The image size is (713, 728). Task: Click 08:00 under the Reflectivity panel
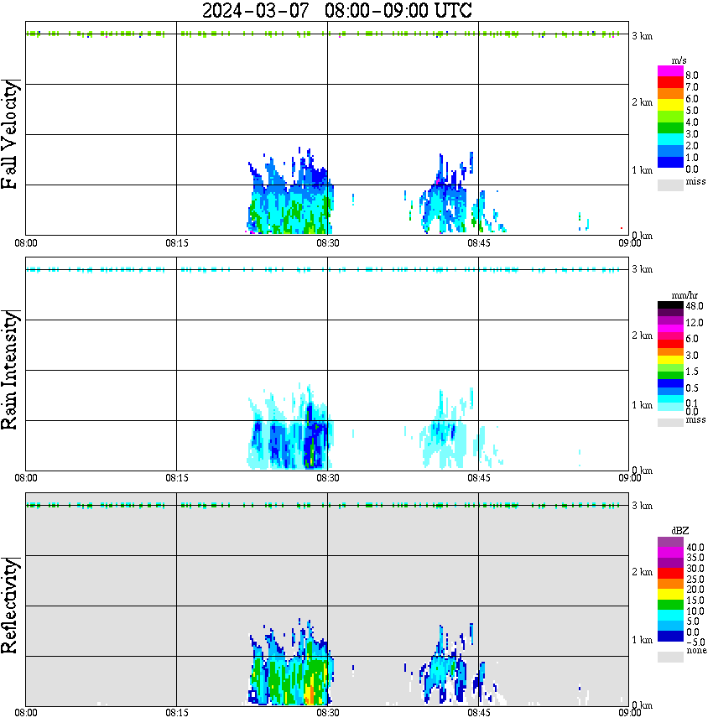[25, 713]
